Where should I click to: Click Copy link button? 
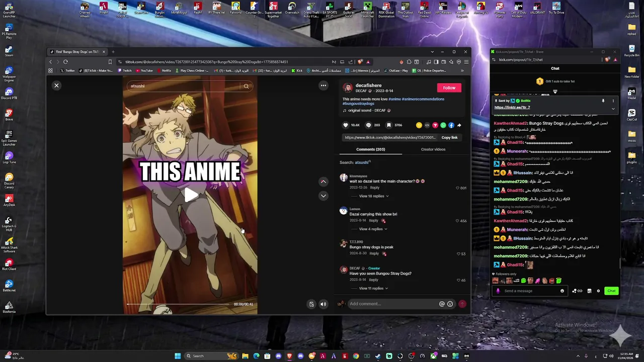click(449, 137)
